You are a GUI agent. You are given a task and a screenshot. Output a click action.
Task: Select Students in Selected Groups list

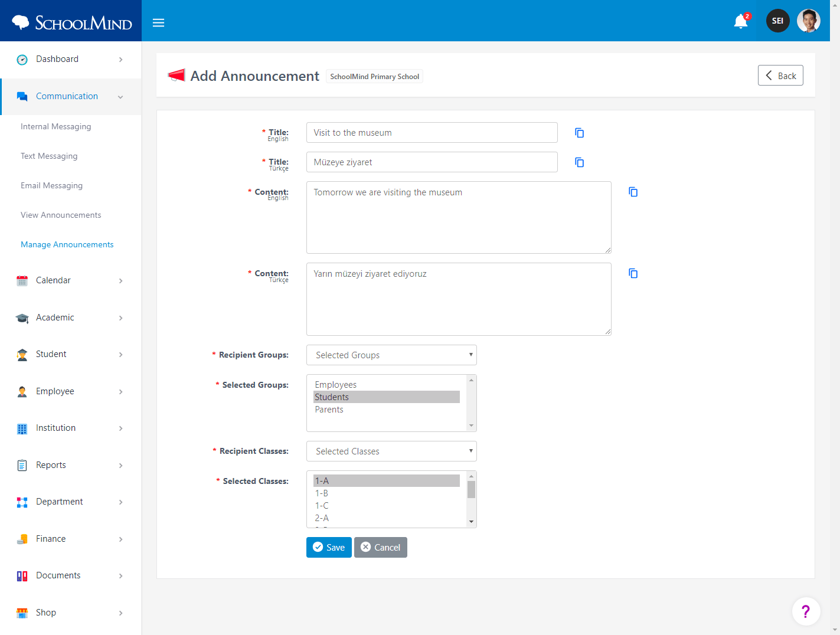pyautogui.click(x=386, y=397)
